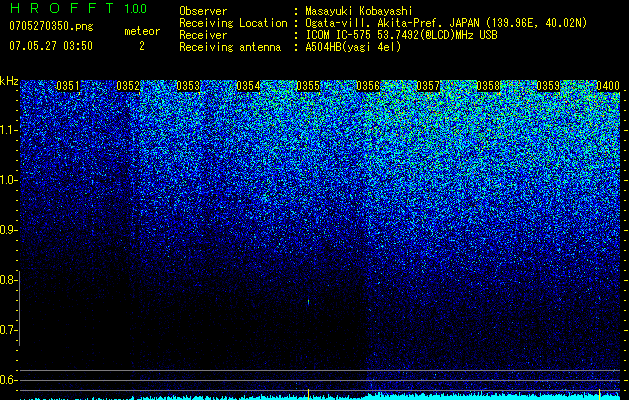Click the HROFFT 1.0.0 title text
The width and height of the screenshot is (629, 400).
click(78, 8)
